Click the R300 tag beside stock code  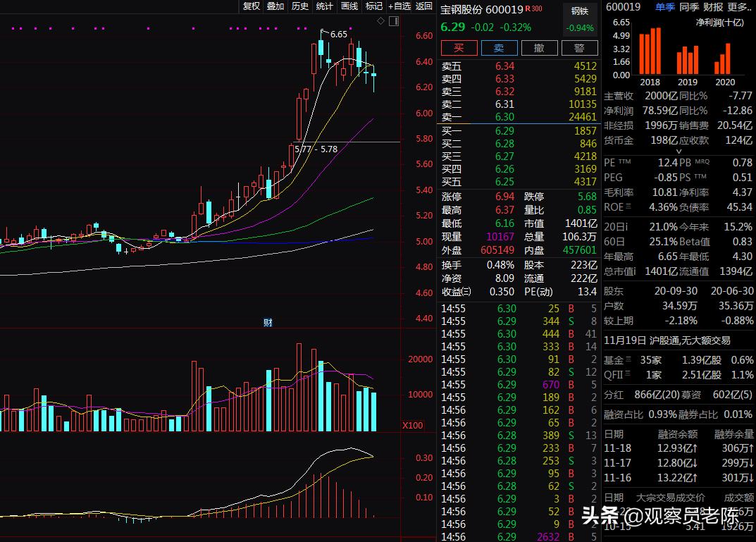point(534,8)
